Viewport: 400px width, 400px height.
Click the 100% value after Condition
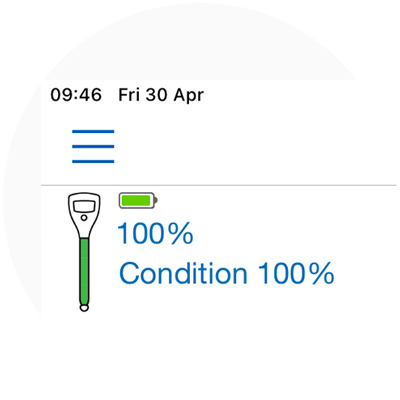pos(296,273)
